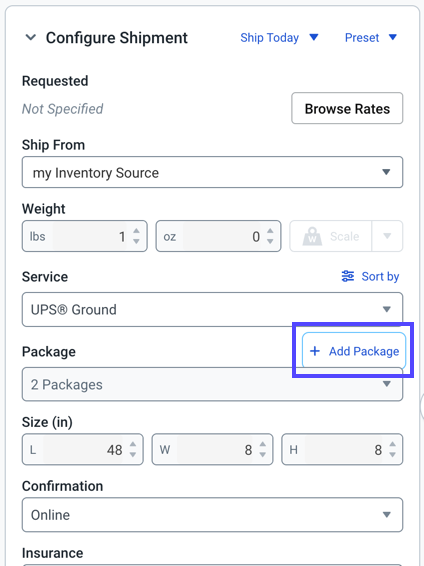Open the Preset dropdown menu
Viewport: 424px width, 566px height.
371,38
